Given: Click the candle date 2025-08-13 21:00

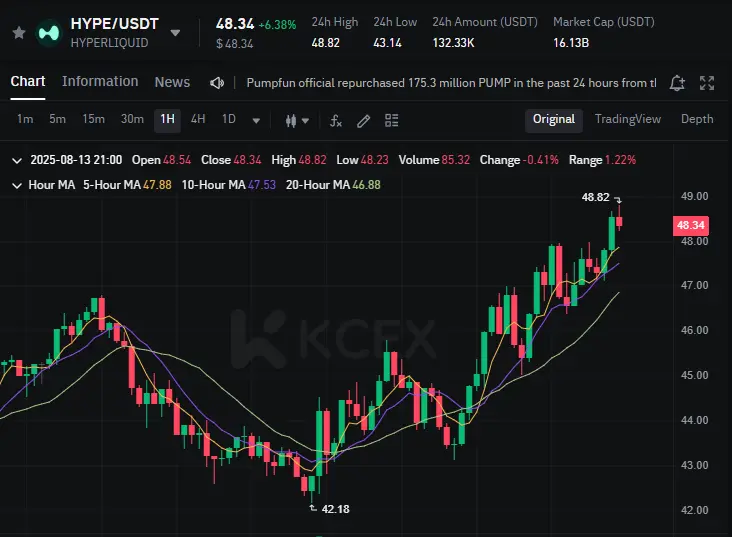Looking at the screenshot, I should [x=76, y=160].
